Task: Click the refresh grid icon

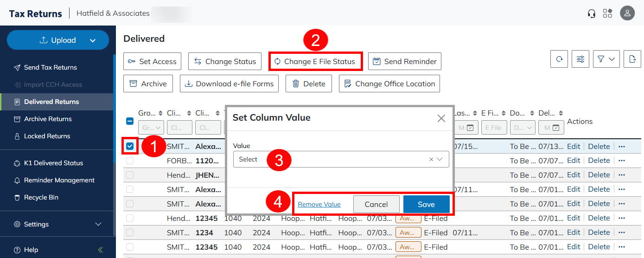Action: (x=560, y=59)
